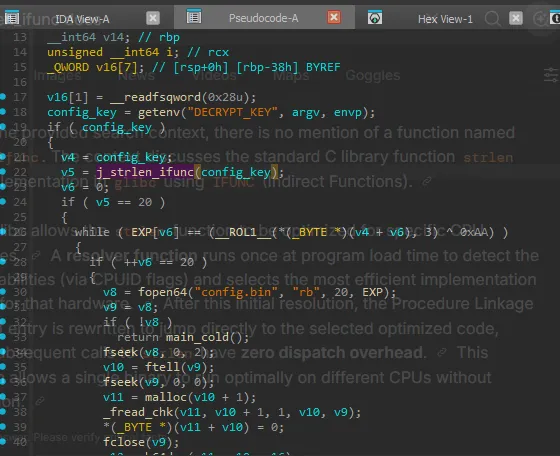This screenshot has height=456, width=560.
Task: Select the Pseudocode-A tab
Action: tap(264, 18)
